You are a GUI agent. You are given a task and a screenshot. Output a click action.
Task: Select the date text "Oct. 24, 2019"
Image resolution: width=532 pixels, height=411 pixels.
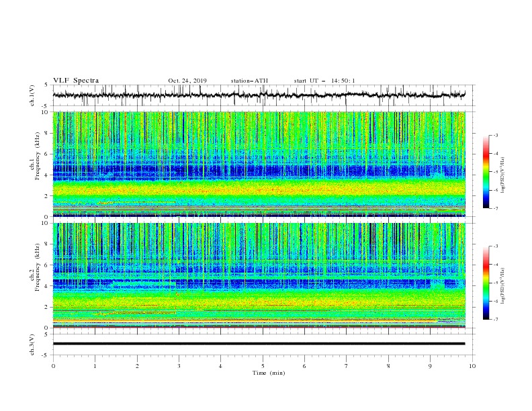tap(187, 81)
